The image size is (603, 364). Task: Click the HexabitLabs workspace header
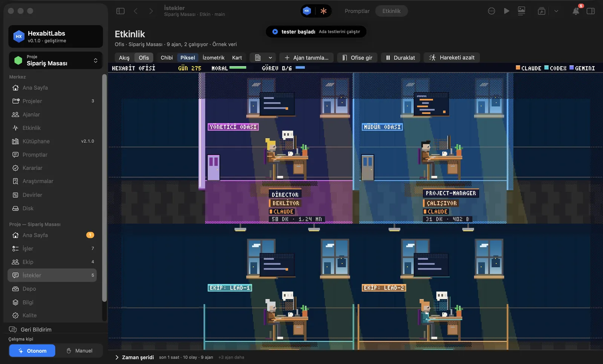pyautogui.click(x=56, y=37)
